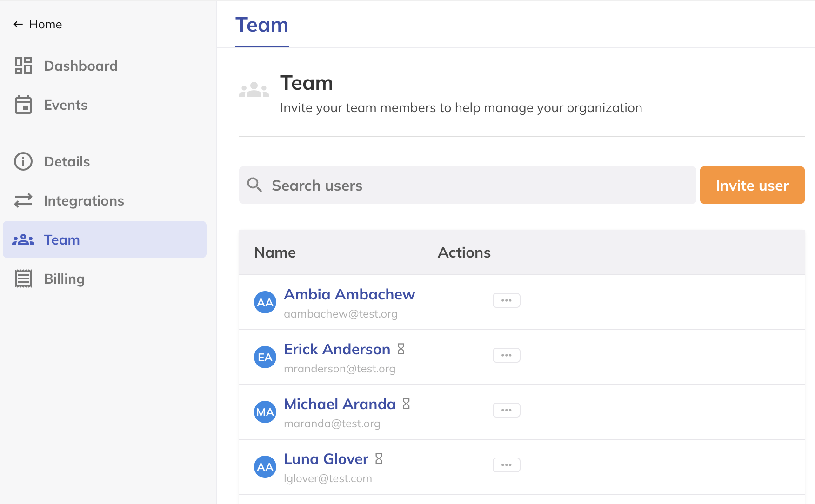This screenshot has height=504, width=815.
Task: Click the Dashboard grid icon in sidebar
Action: 23,66
